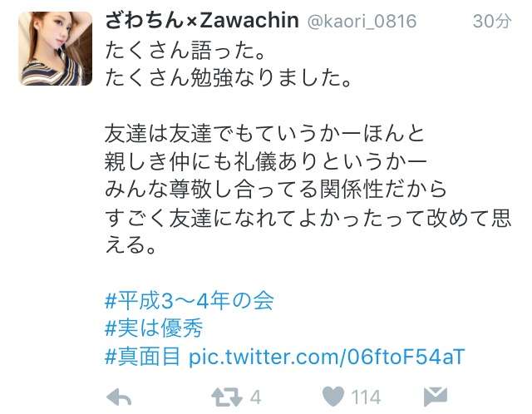Click the reply arrow icon
Screen dimensions: 532x414
[x=119, y=397]
